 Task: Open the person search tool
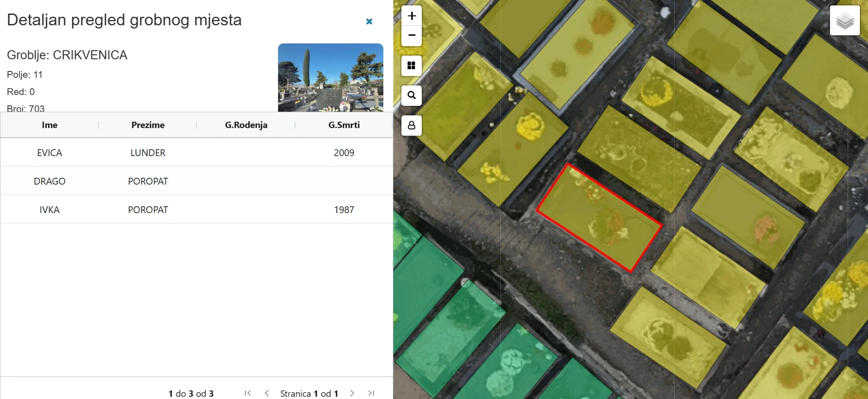click(x=411, y=125)
